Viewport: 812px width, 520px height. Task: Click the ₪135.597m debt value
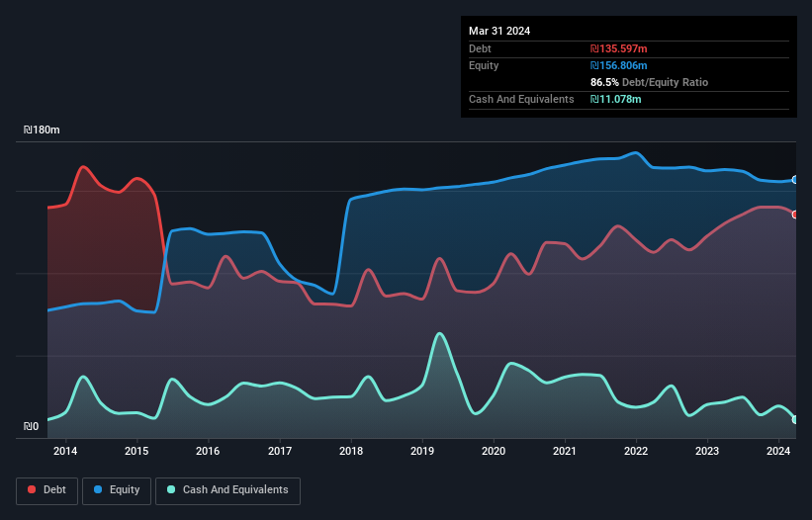tap(619, 48)
